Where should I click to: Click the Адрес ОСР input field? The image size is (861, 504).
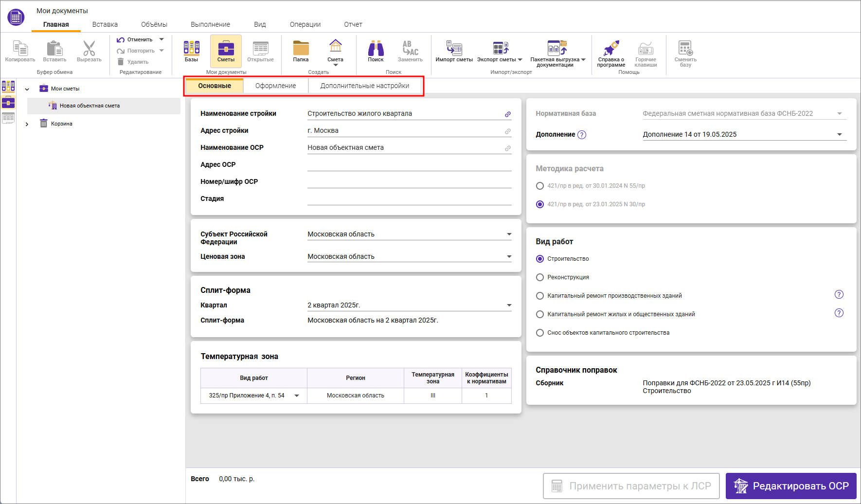tap(409, 165)
